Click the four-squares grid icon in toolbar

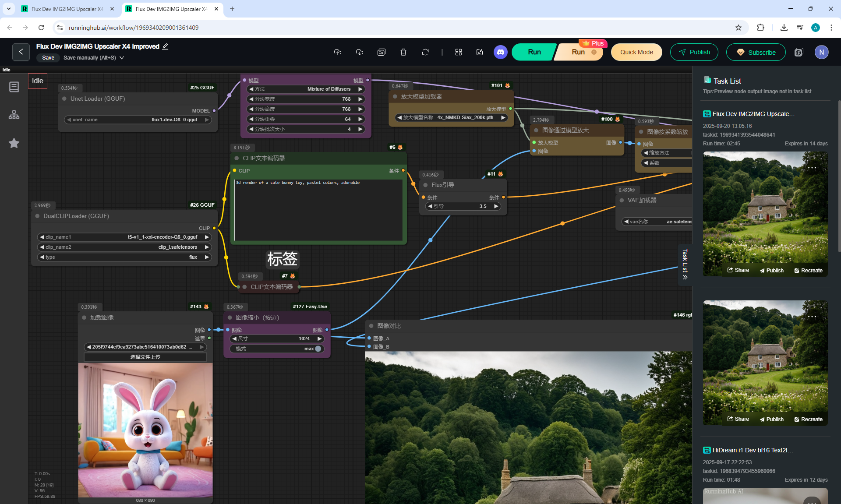point(458,52)
